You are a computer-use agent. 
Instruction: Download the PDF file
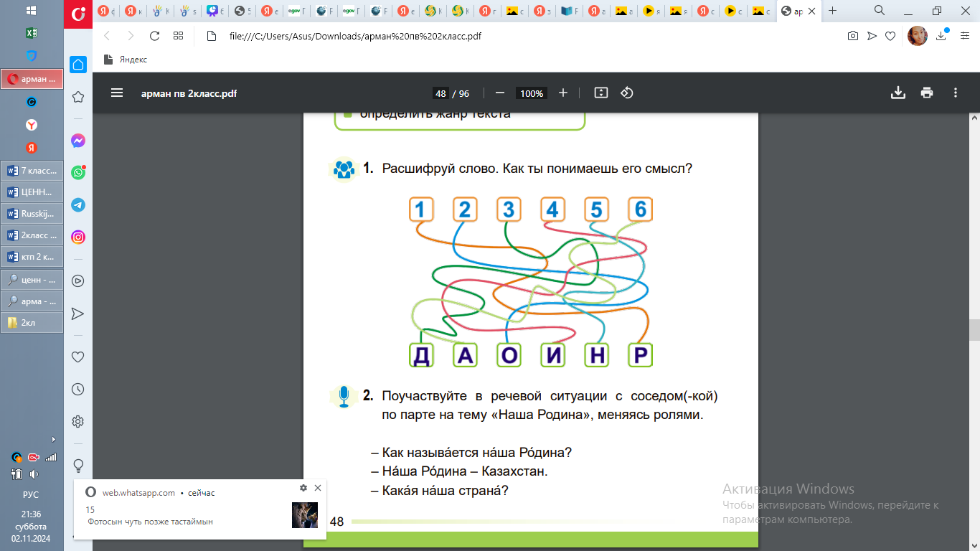897,93
